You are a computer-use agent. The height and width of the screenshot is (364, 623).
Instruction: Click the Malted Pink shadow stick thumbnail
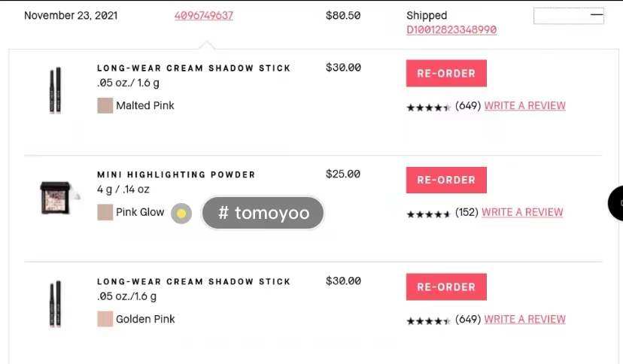click(x=55, y=90)
